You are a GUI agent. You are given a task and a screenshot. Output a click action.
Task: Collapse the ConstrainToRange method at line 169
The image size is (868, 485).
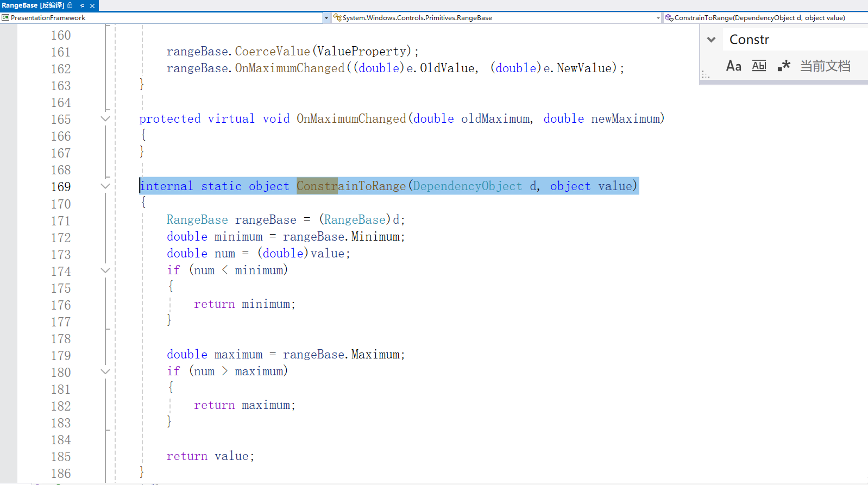[105, 186]
